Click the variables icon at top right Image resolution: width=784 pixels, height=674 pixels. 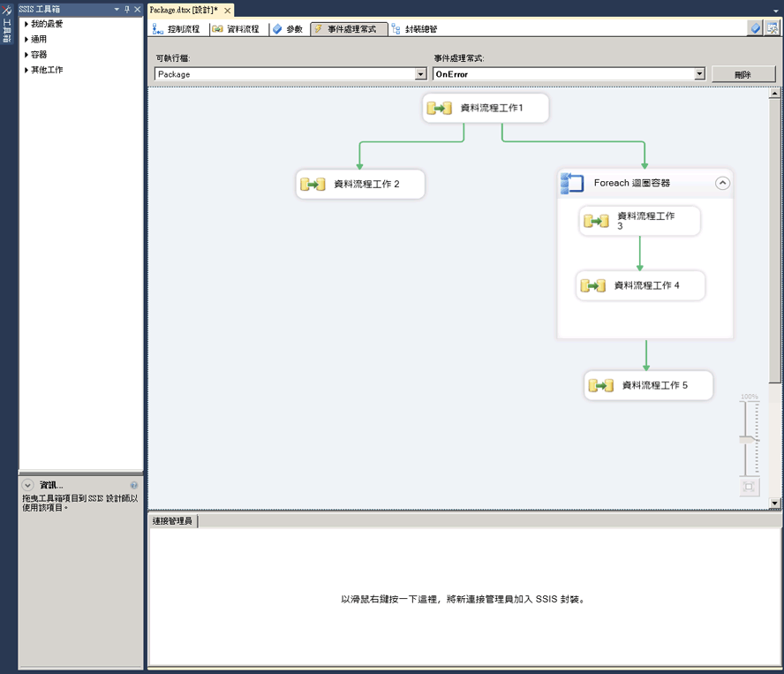point(756,28)
